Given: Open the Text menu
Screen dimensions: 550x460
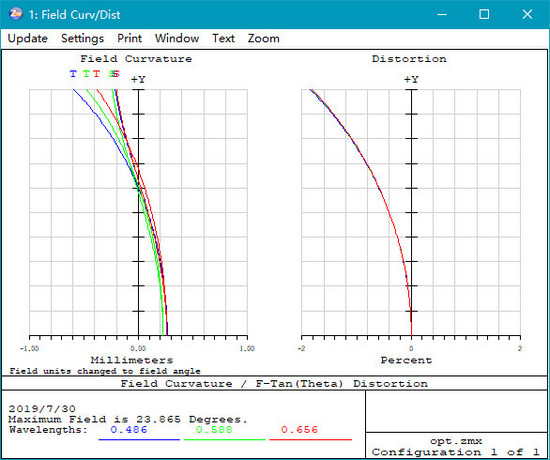Looking at the screenshot, I should [223, 38].
